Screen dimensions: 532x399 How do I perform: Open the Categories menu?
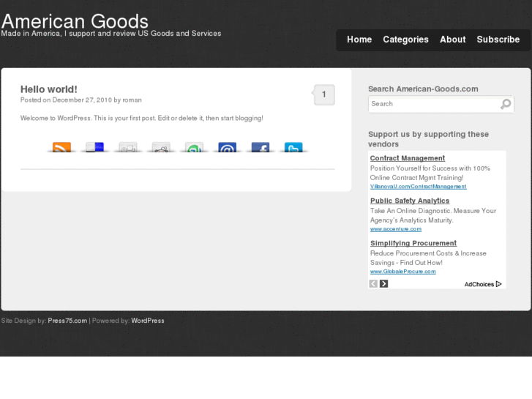(405, 40)
